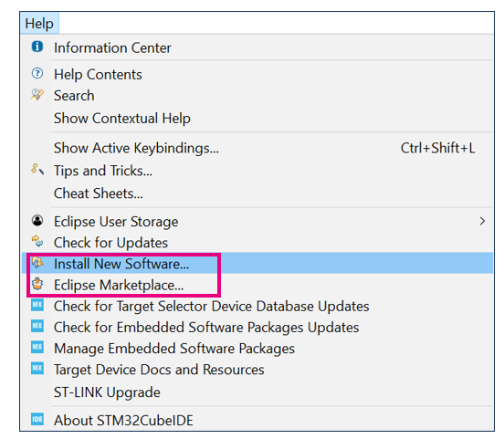The image size is (504, 439).
Task: Open Eclipse Marketplace entry text
Action: [x=119, y=285]
